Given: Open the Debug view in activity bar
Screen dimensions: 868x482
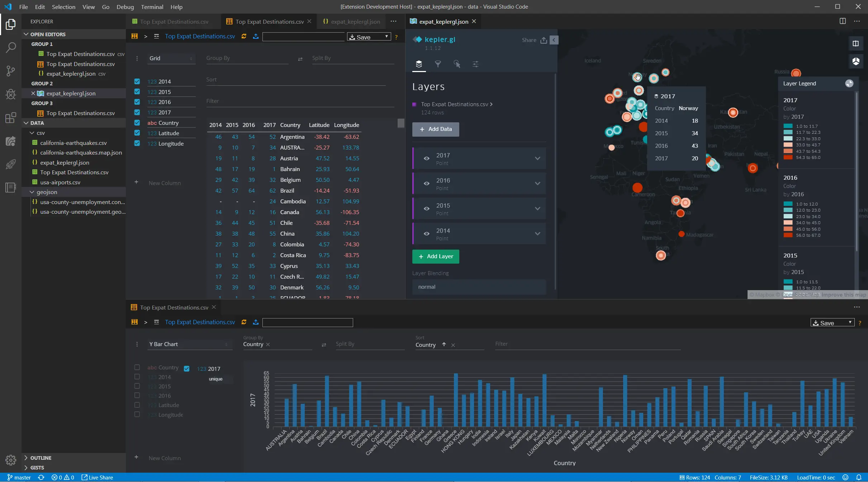Looking at the screenshot, I should point(11,94).
